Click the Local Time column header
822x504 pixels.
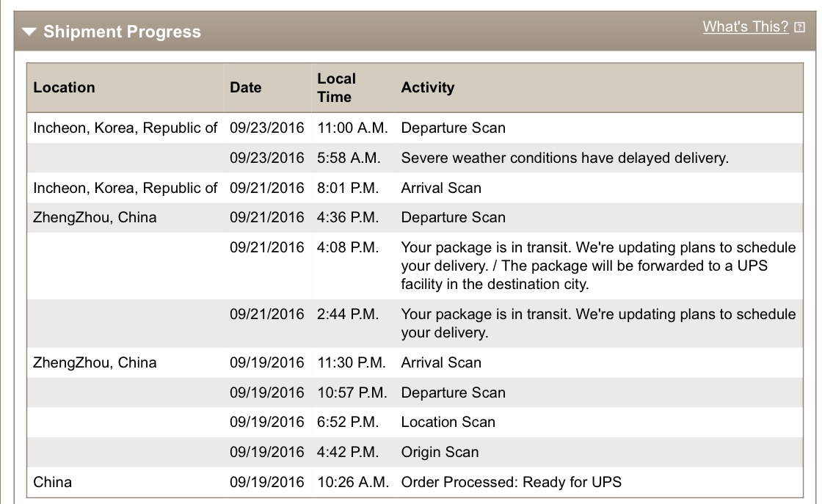(337, 87)
